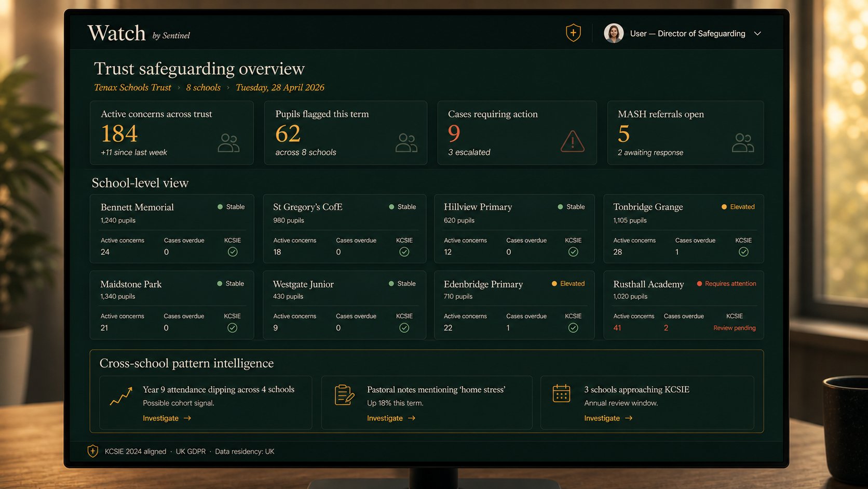868x489 pixels.
Task: Click the date Tuesday, 28 April 2026
Action: coord(280,87)
